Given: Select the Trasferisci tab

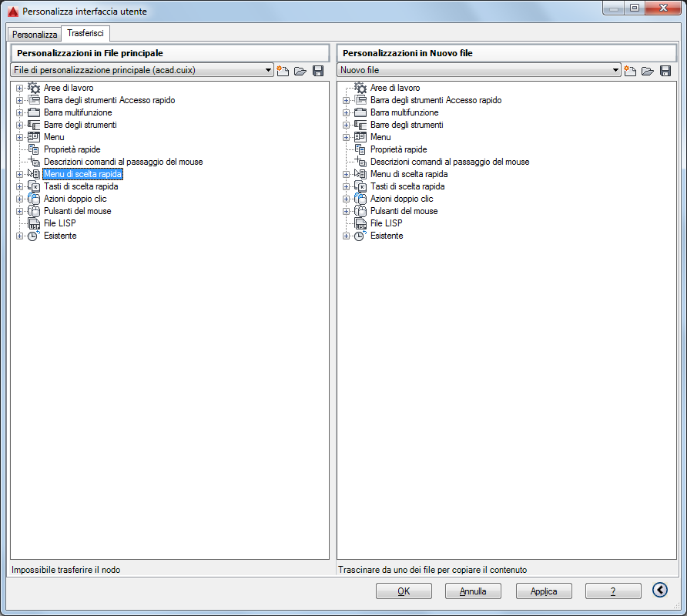Looking at the screenshot, I should point(85,33).
